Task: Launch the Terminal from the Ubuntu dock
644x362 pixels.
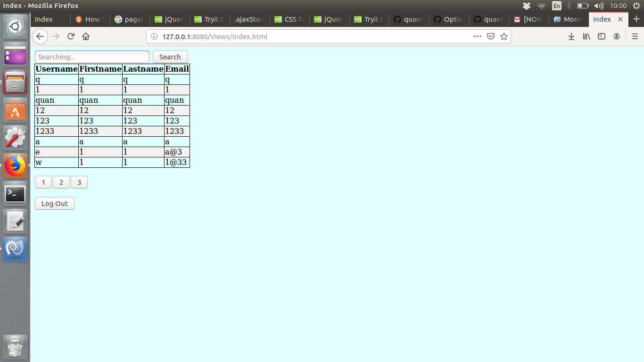Action: pyautogui.click(x=15, y=194)
